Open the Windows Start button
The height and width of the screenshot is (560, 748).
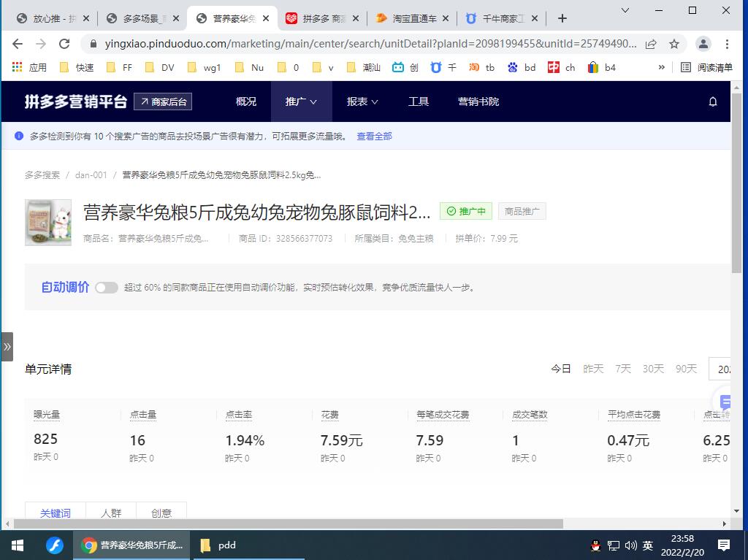click(18, 545)
